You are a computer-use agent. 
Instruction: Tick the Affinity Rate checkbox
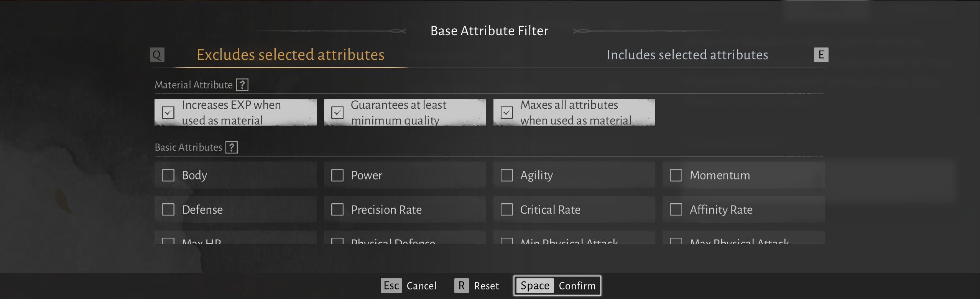pyautogui.click(x=676, y=209)
